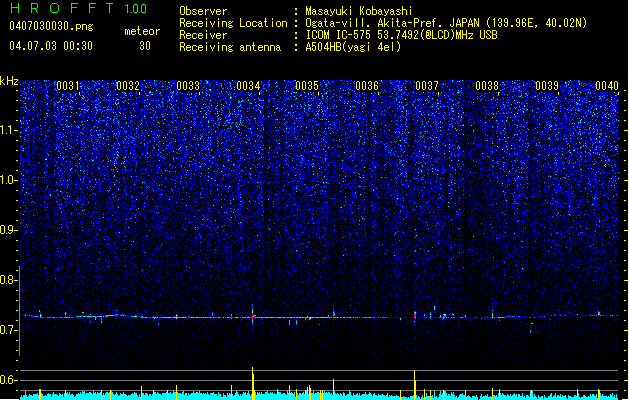Click the Receiving antenna label
The image size is (629, 400).
coord(230,47)
